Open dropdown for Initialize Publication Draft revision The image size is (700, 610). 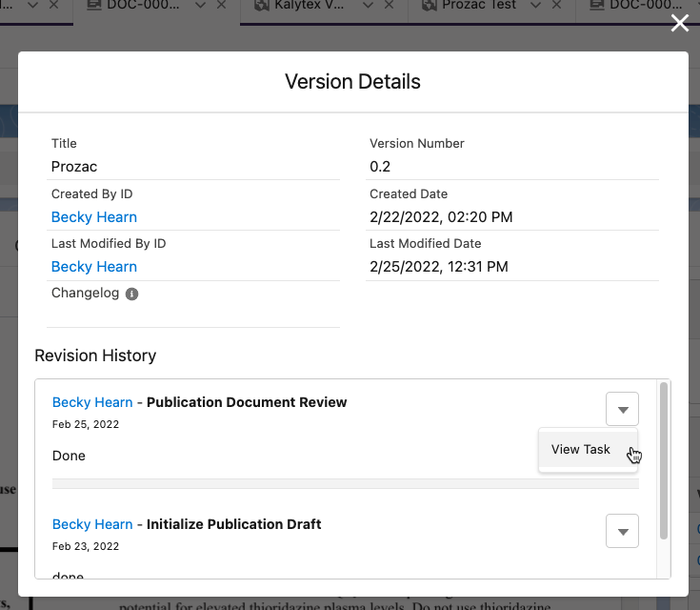click(x=622, y=531)
